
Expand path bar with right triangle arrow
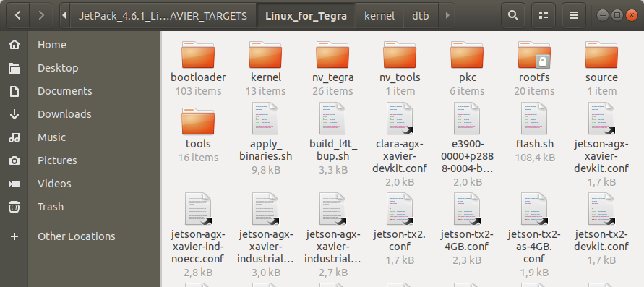pos(447,16)
